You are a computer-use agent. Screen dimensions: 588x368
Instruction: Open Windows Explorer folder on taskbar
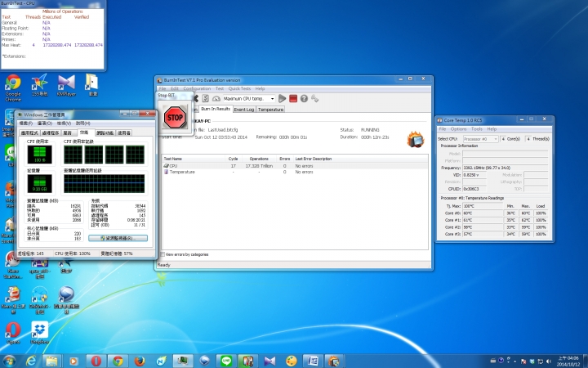[51, 361]
